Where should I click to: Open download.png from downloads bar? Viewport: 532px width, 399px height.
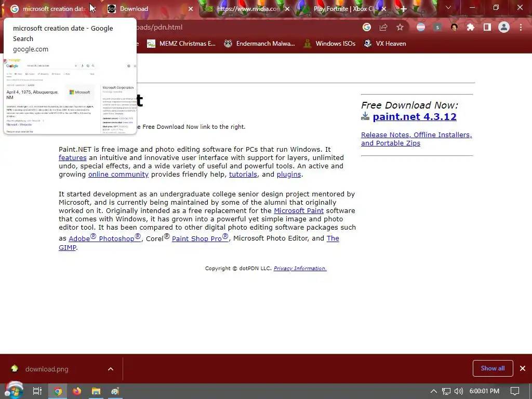point(46,369)
